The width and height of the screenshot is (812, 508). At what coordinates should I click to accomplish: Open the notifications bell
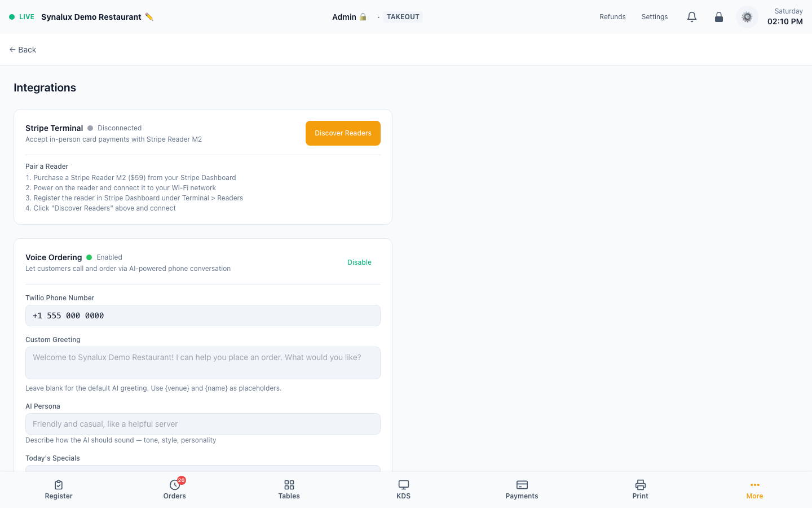point(692,17)
